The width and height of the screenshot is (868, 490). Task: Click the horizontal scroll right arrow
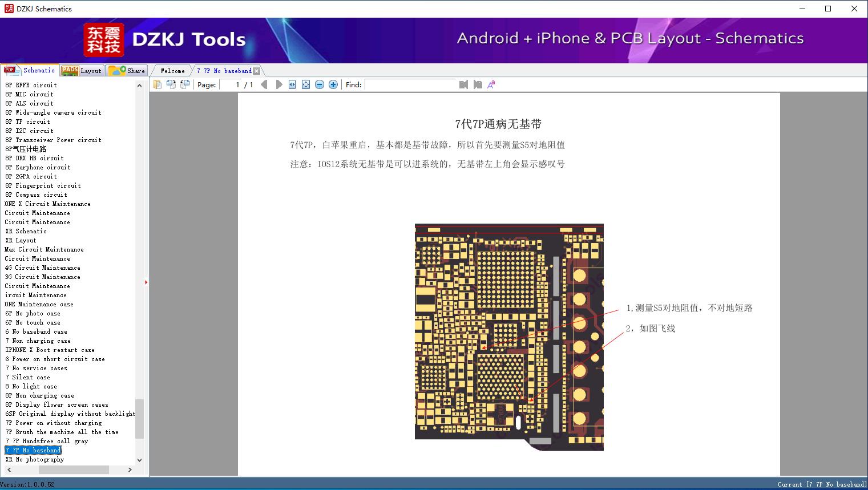[130, 469]
